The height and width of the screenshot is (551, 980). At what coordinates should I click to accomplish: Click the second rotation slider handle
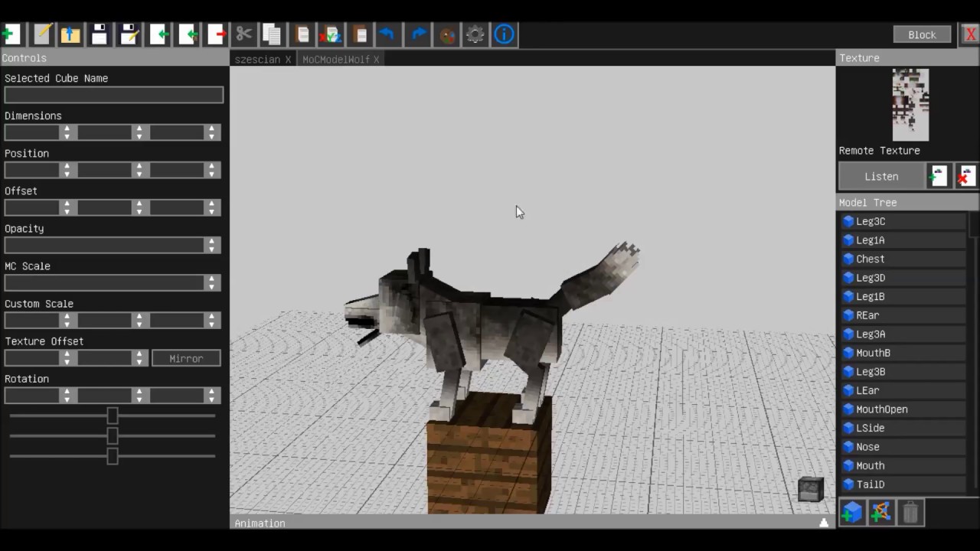pyautogui.click(x=113, y=436)
